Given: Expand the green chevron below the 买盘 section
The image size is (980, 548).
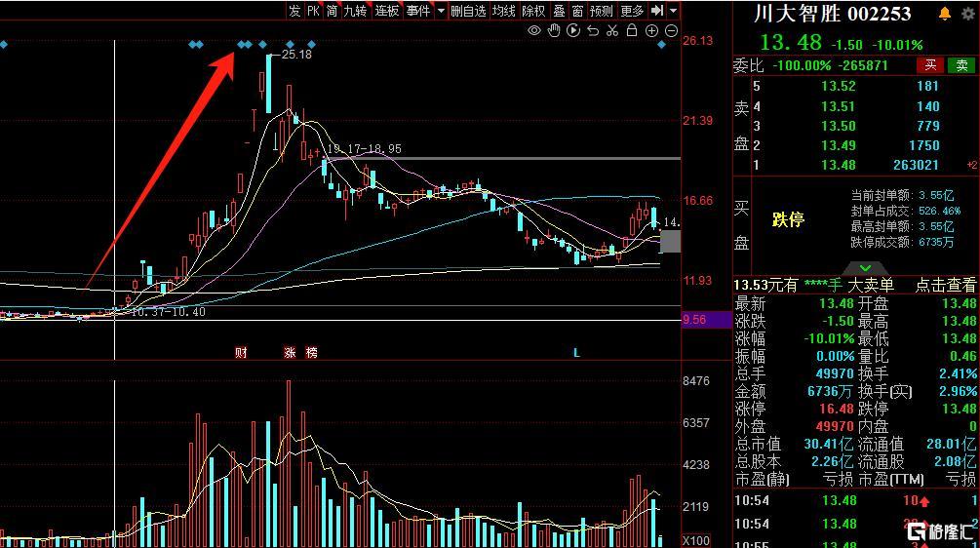Looking at the screenshot, I should [x=865, y=268].
